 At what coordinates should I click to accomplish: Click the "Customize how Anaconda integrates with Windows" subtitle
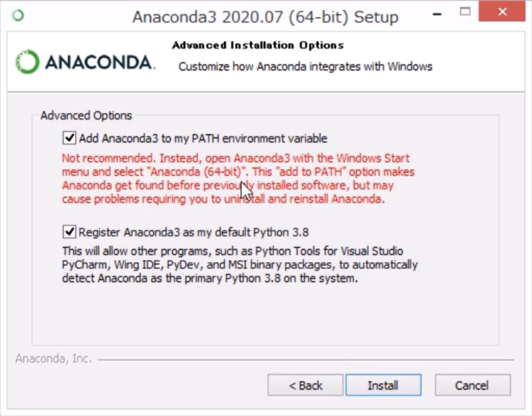tap(305, 67)
